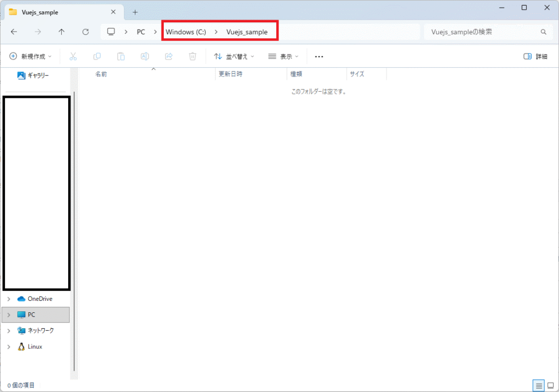Click the Share icon in toolbar
Screen dimensions: 559x392
[x=169, y=56]
